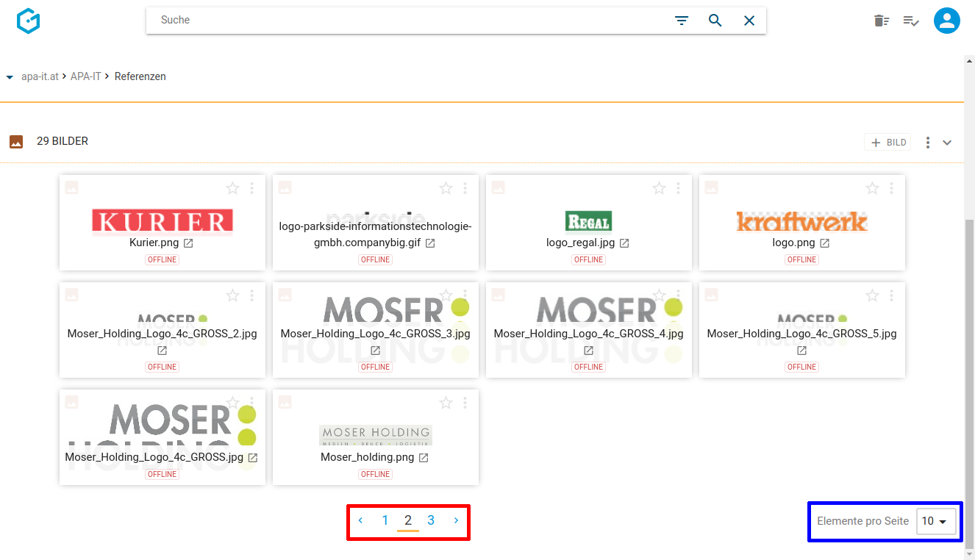Click the magnifier search icon
Image resolution: width=975 pixels, height=560 pixels.
715,21
